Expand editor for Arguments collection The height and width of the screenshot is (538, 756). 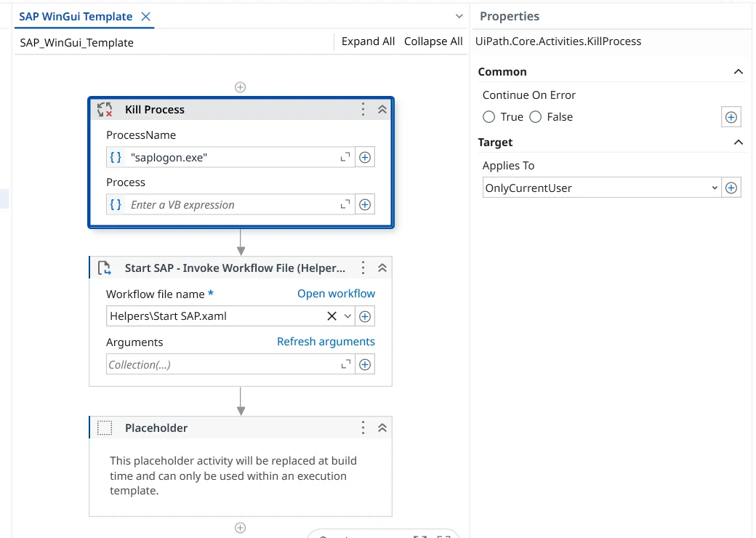(346, 364)
